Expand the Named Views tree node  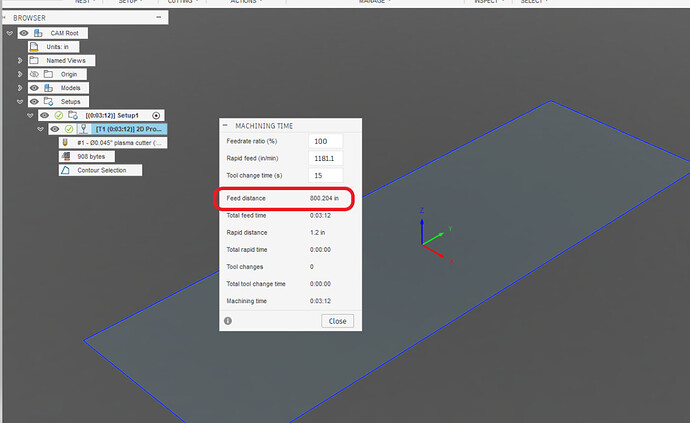[20, 61]
